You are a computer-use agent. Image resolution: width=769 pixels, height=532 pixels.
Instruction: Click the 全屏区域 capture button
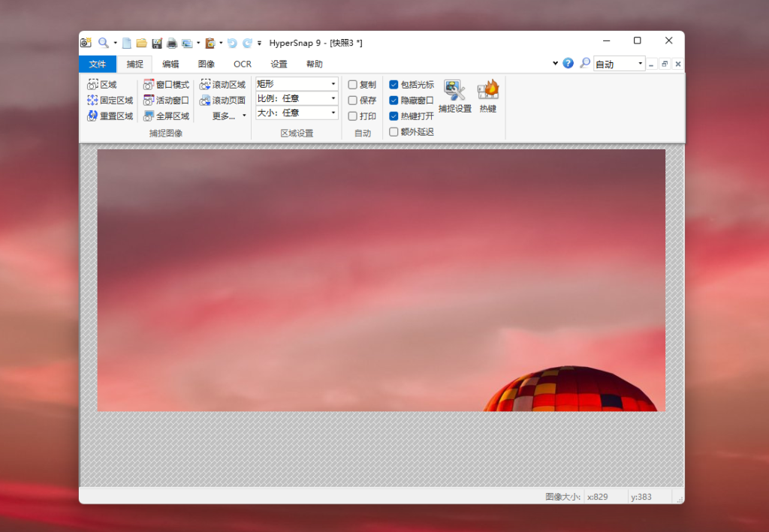click(x=166, y=116)
